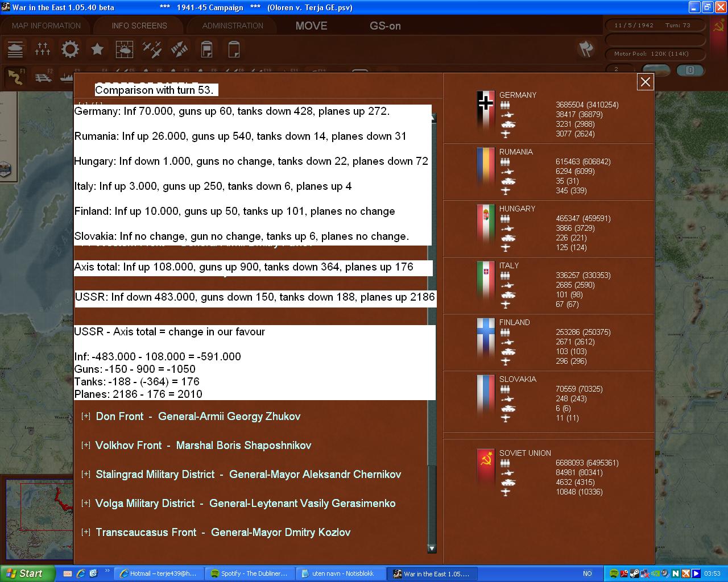Open the blank page report icon
This screenshot has width=728, height=582.
click(x=234, y=49)
